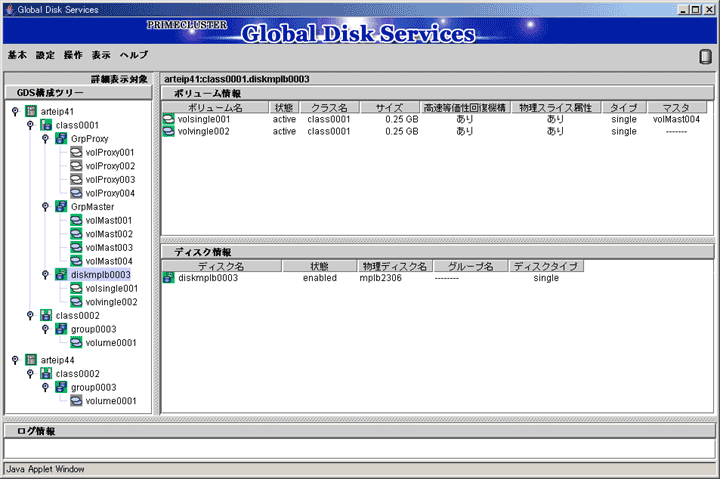The height and width of the screenshot is (479, 720).
Task: Click the GrpProxy group icon
Action: coord(61,138)
